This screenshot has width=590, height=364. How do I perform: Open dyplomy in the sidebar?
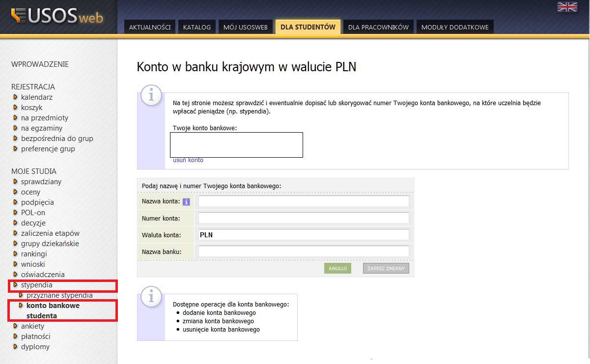[35, 347]
